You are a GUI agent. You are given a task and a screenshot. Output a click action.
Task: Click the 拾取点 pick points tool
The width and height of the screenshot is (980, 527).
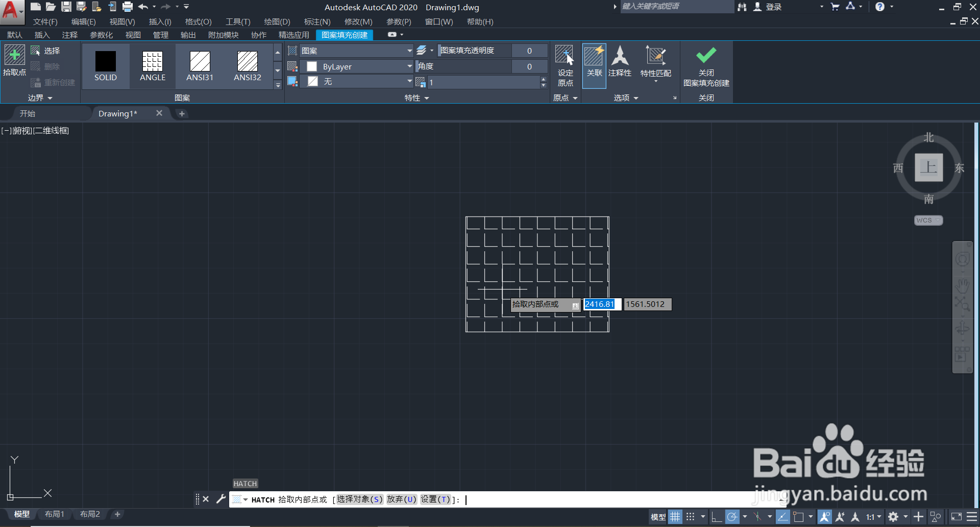[x=14, y=60]
